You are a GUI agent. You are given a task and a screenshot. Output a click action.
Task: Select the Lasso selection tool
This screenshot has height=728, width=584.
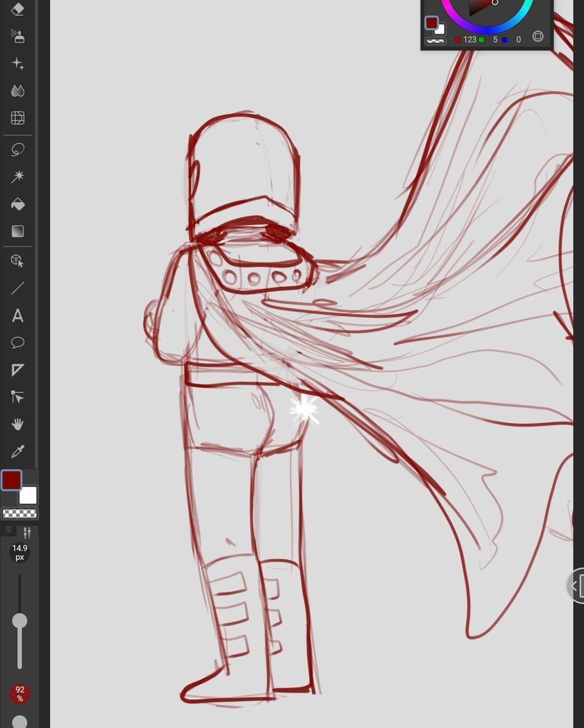pyautogui.click(x=18, y=149)
